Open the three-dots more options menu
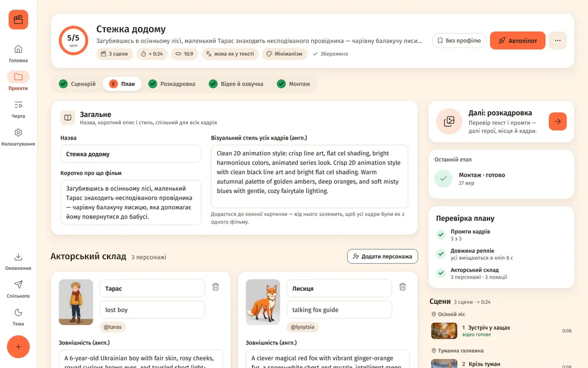The image size is (588, 368). click(558, 40)
